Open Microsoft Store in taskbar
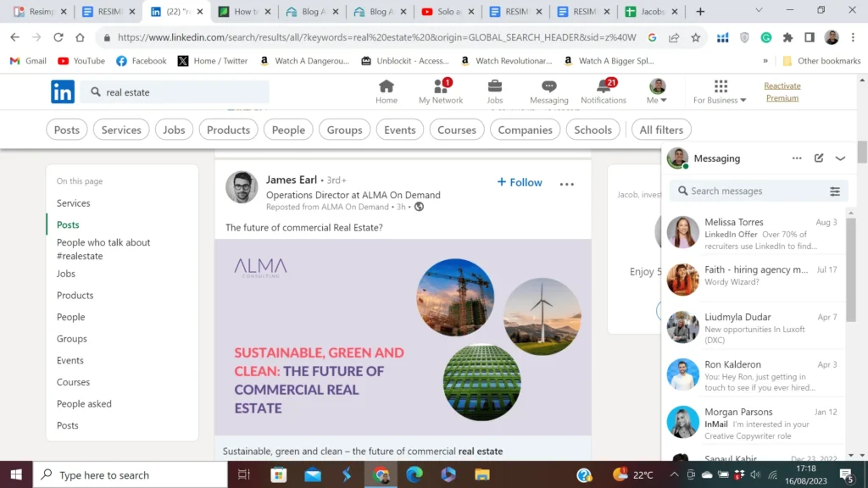 (278, 474)
